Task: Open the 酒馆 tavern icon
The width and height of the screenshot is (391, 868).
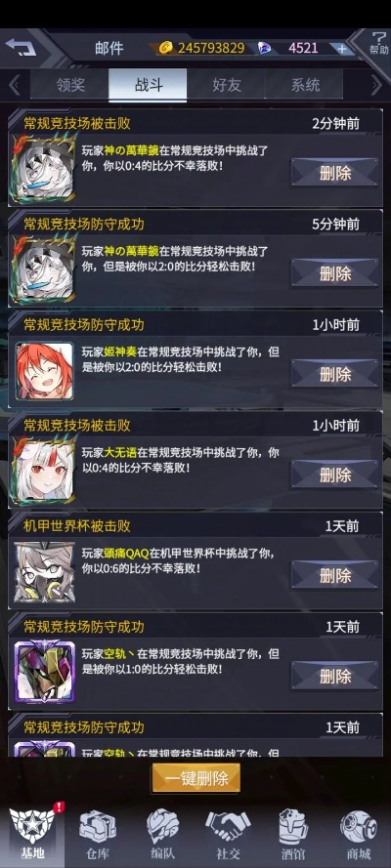Action: pos(293,834)
